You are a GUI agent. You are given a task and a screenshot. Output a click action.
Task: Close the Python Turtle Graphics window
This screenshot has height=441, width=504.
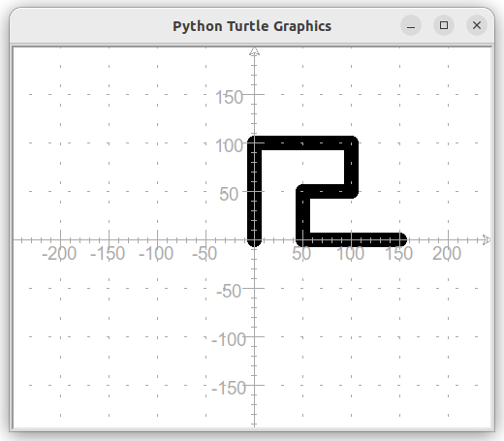[477, 25]
